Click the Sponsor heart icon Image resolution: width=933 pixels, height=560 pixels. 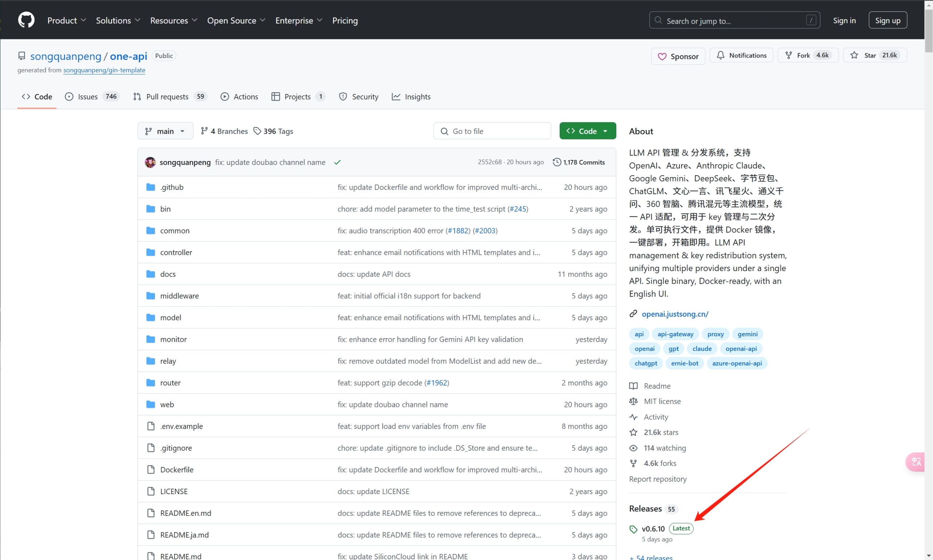[664, 56]
